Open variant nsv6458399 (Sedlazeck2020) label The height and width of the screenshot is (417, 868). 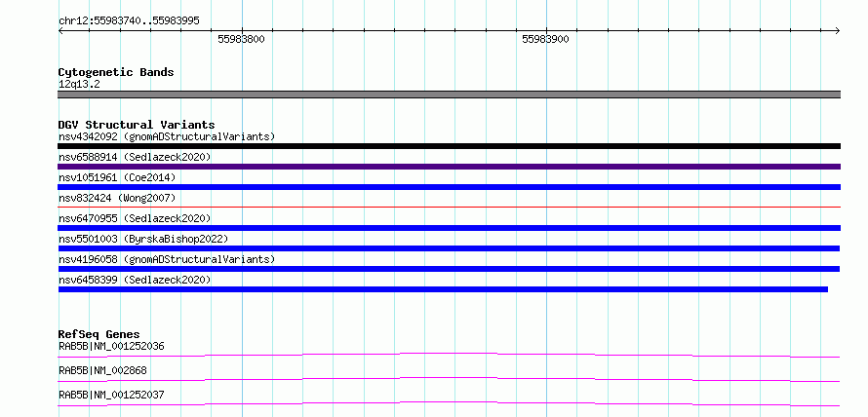[x=135, y=280]
